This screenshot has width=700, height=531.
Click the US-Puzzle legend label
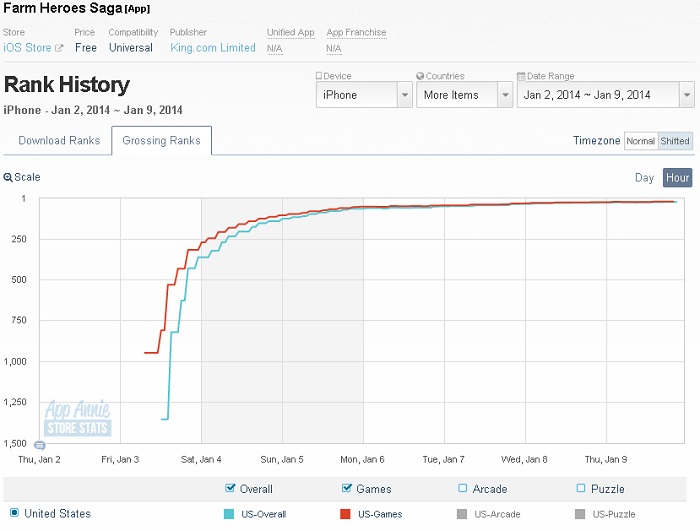[x=614, y=514]
